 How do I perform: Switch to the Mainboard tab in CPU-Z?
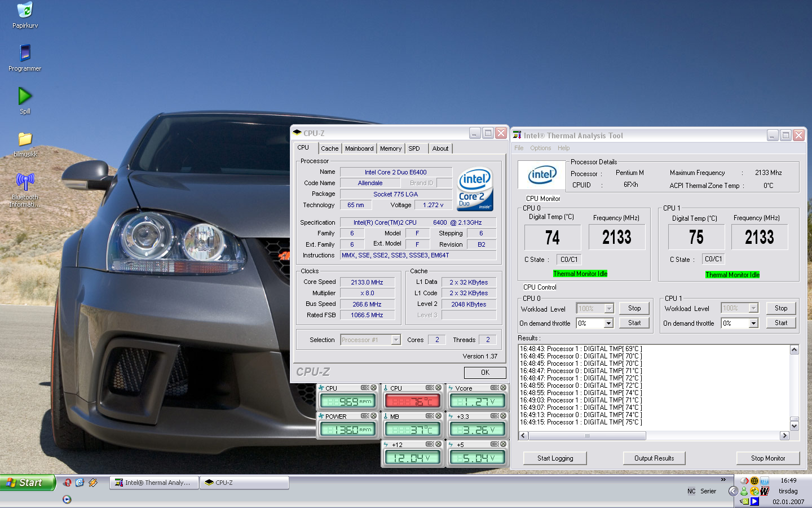point(359,148)
